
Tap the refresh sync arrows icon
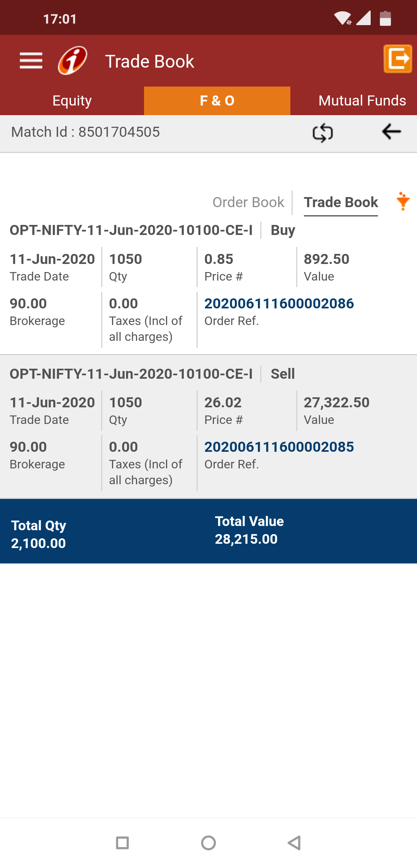(322, 133)
